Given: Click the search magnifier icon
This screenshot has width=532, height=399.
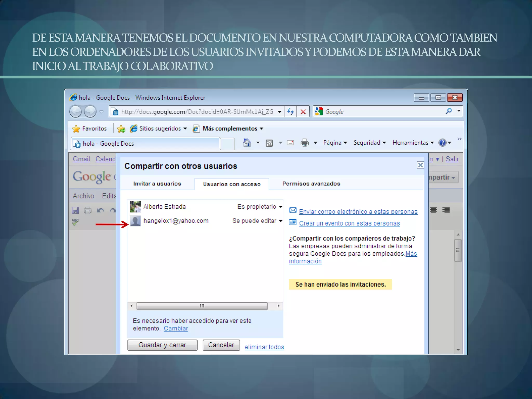Looking at the screenshot, I should pos(449,111).
